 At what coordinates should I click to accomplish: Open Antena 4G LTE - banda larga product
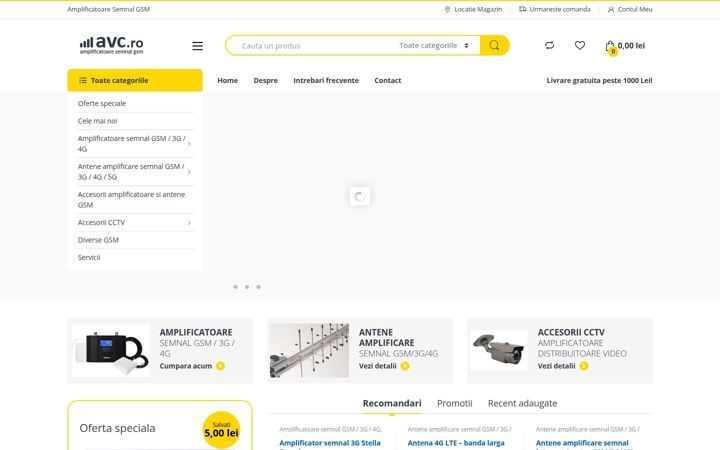(x=456, y=443)
